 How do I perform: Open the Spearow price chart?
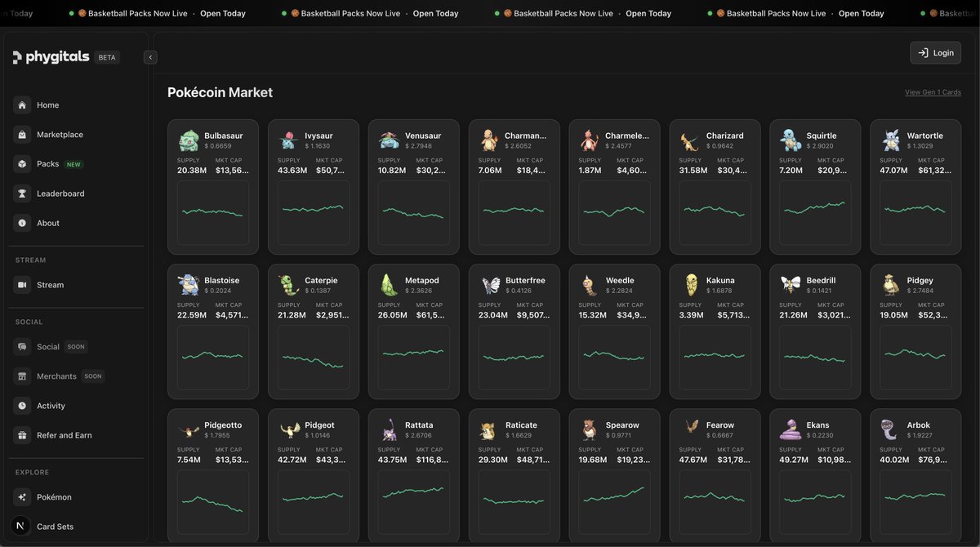[x=615, y=502]
